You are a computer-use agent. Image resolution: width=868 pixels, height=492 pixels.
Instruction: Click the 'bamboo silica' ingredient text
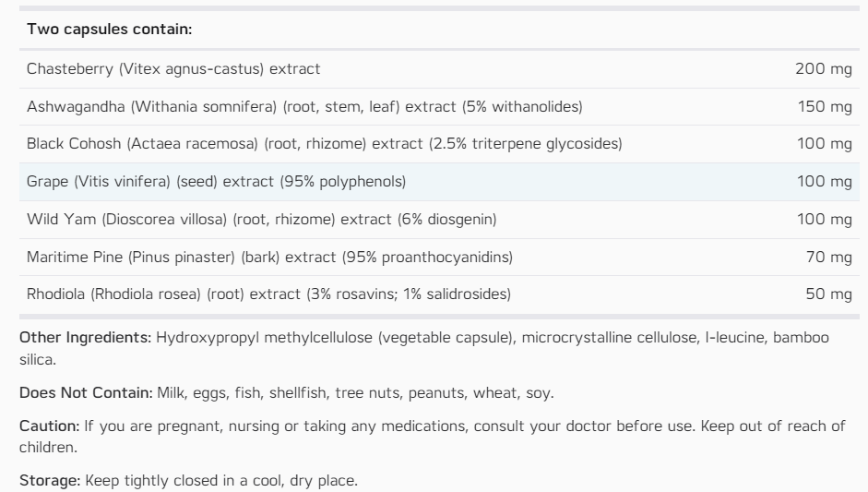pos(801,338)
